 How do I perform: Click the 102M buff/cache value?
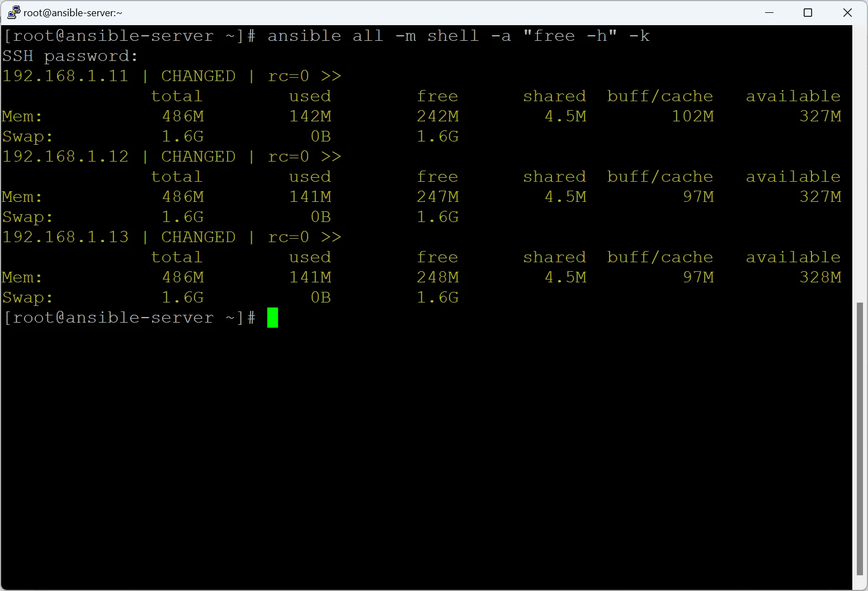pyautogui.click(x=692, y=116)
